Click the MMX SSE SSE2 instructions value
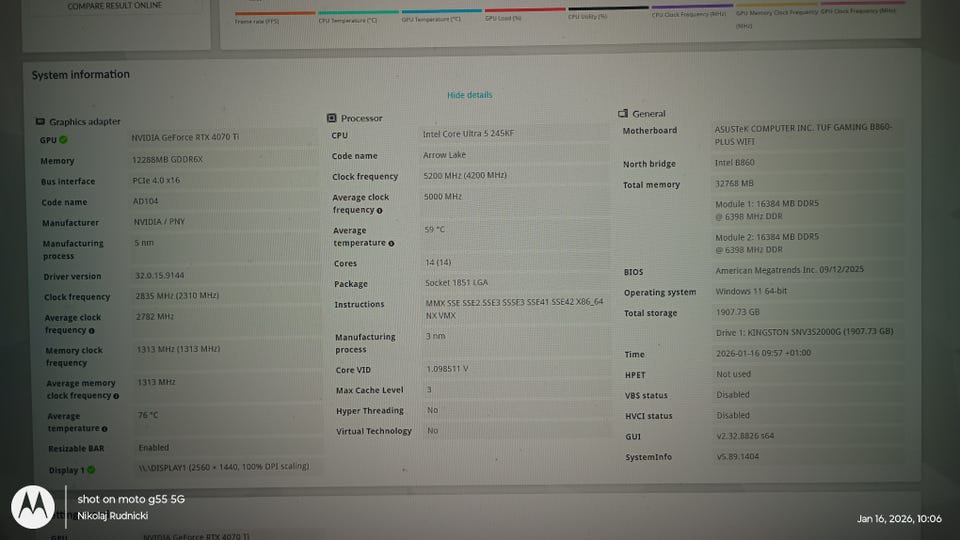This screenshot has height=540, width=960. [514, 309]
